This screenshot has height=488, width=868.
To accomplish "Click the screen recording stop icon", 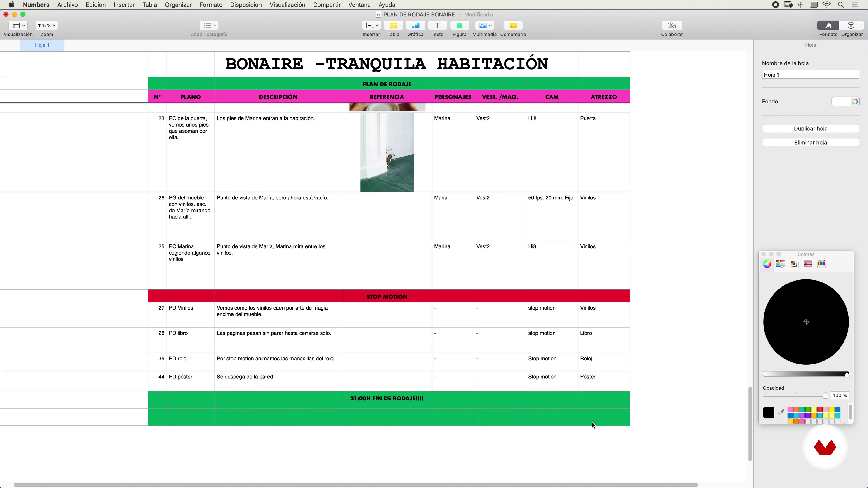I will tap(775, 5).
